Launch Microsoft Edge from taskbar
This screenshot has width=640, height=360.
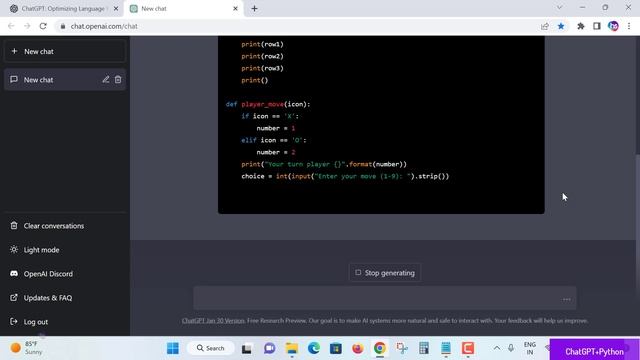[x=313, y=348]
